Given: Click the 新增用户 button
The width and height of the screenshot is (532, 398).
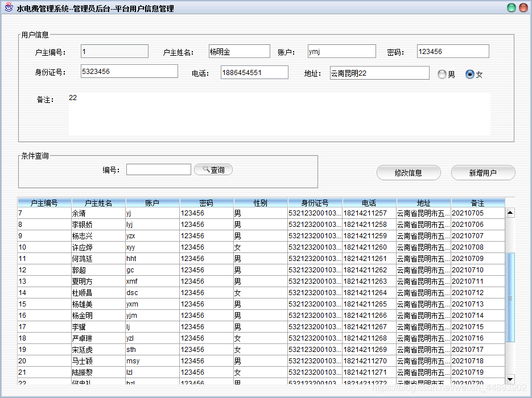Looking at the screenshot, I should tap(483, 173).
